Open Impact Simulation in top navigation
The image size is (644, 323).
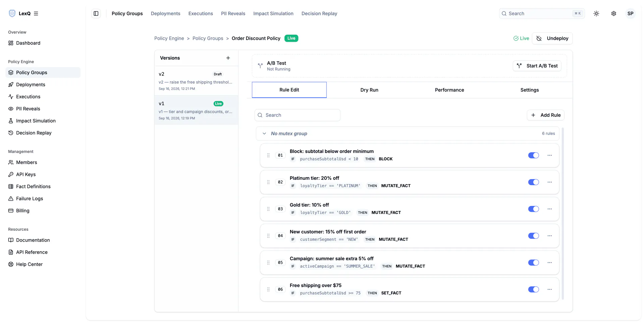[273, 13]
